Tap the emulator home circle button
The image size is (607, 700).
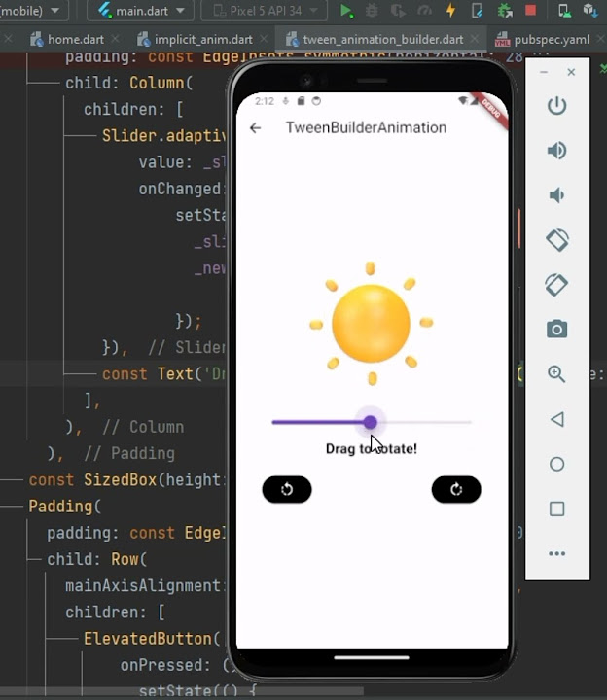[556, 464]
